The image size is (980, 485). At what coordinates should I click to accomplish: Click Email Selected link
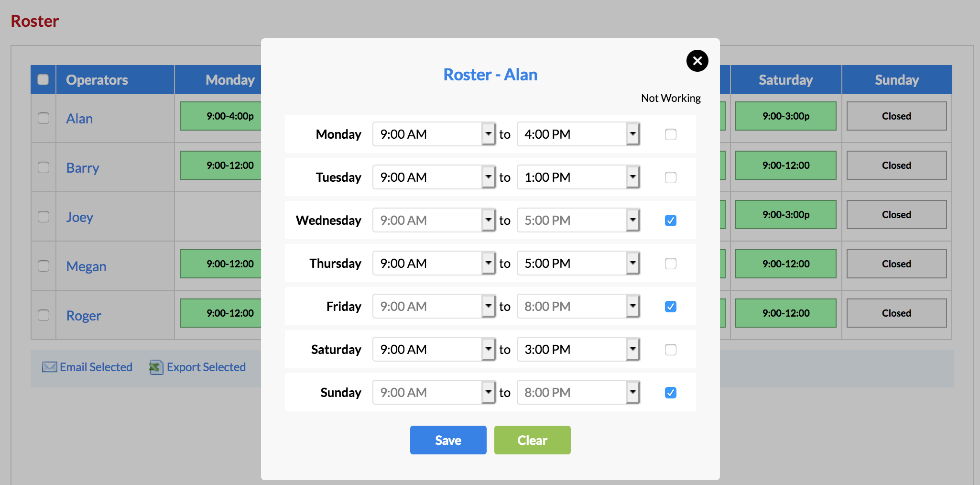96,367
